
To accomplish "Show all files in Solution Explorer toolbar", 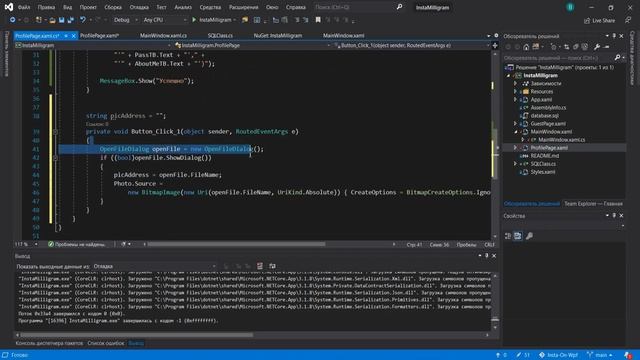I will coord(584,47).
